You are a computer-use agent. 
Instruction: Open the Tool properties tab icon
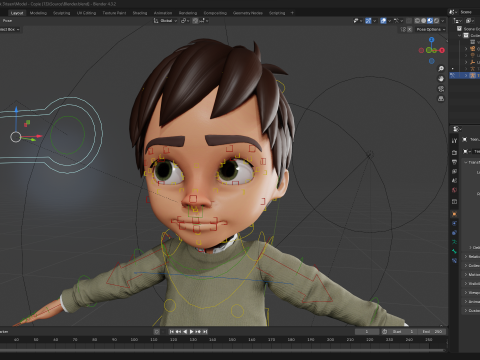coord(454,141)
